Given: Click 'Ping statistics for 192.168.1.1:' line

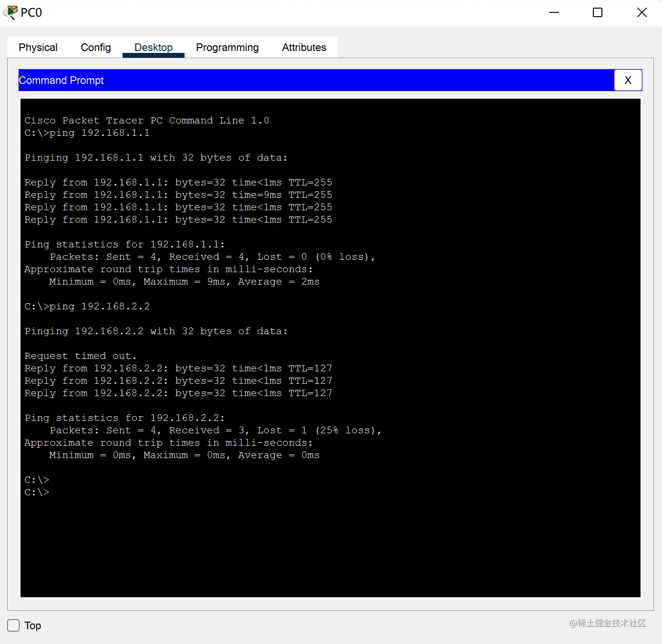Looking at the screenshot, I should [124, 245].
